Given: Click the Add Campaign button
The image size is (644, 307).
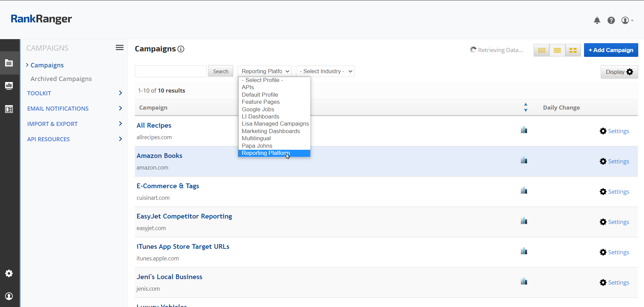Looking at the screenshot, I should pyautogui.click(x=611, y=50).
